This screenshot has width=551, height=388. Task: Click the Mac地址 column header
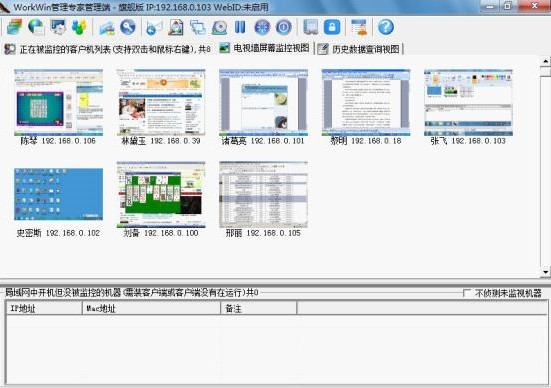pos(151,308)
